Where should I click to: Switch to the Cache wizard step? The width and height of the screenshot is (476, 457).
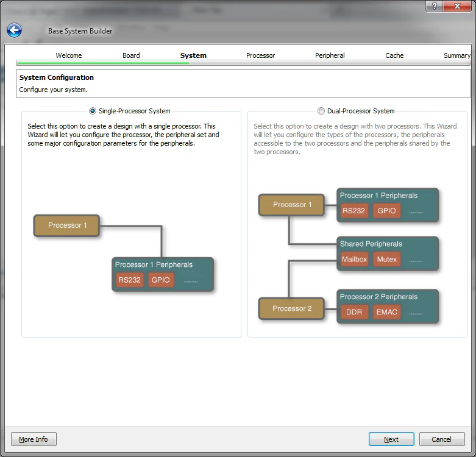[394, 55]
